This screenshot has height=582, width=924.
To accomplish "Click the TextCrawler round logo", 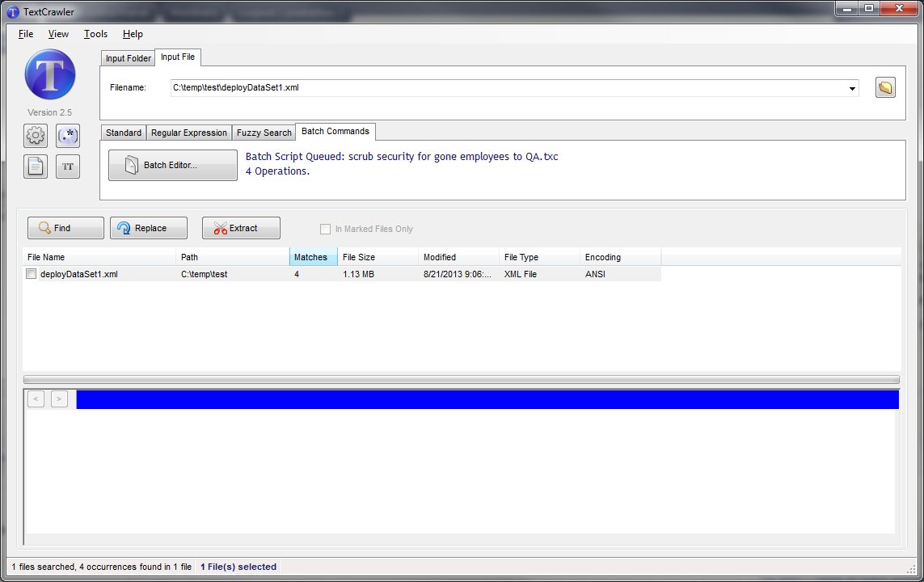I will pos(50,75).
